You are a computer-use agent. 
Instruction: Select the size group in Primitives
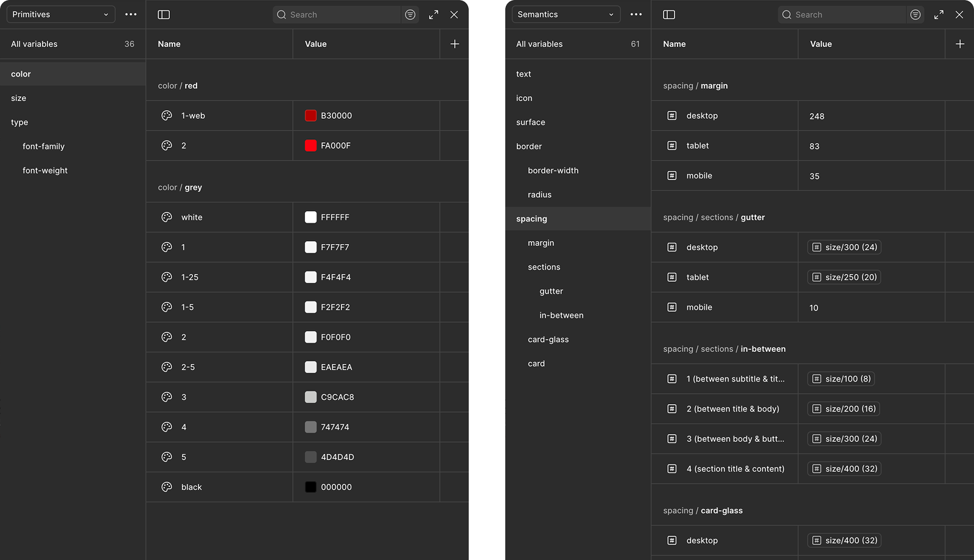[x=73, y=98]
